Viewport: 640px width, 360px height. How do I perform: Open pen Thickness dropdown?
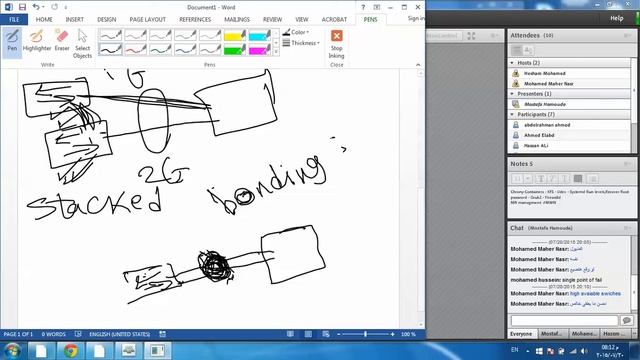(301, 43)
